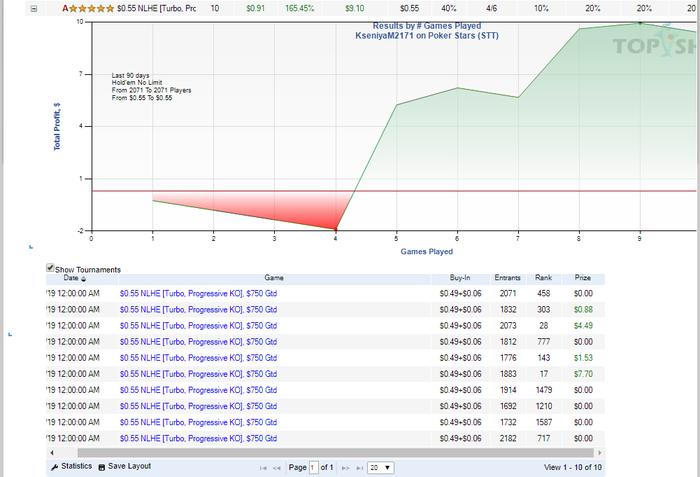Go to next page pager icon

[346, 468]
